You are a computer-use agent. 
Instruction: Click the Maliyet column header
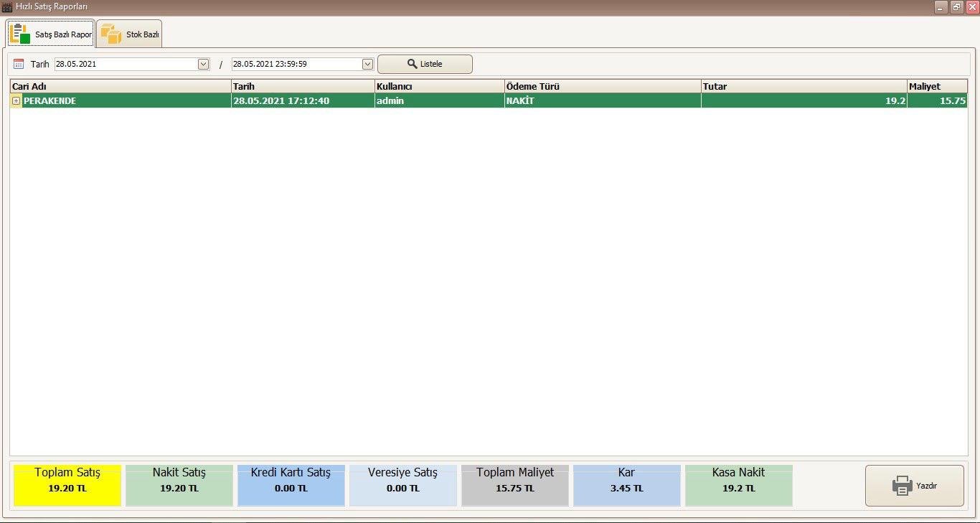937,86
